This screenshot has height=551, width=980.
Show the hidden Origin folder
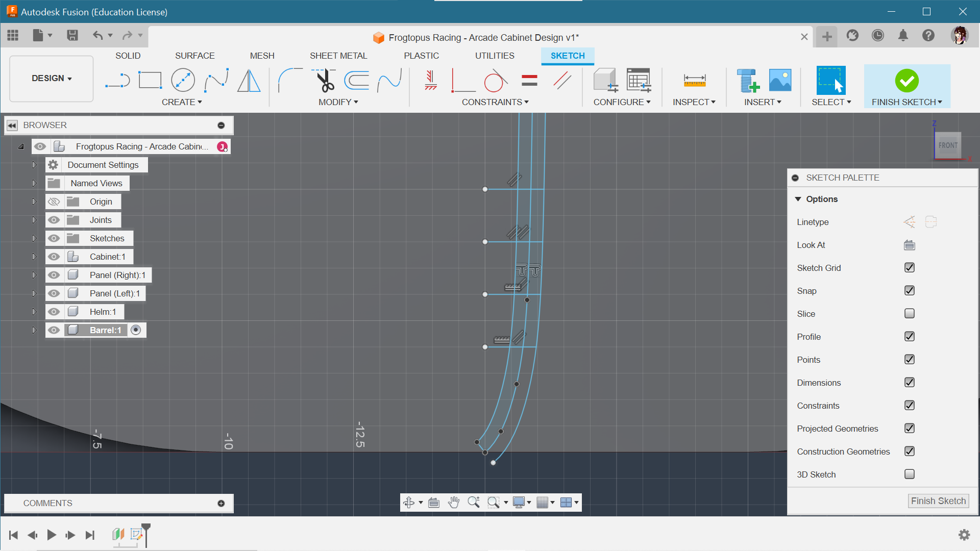(x=54, y=202)
